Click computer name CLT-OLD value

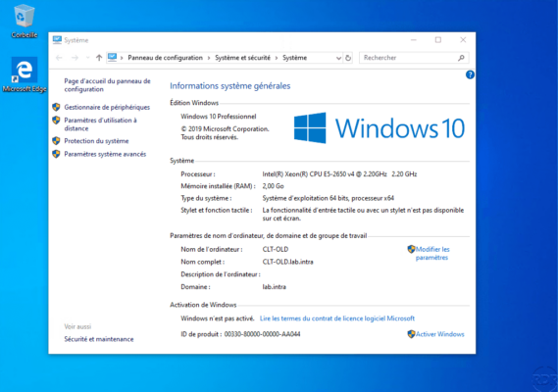pos(276,249)
